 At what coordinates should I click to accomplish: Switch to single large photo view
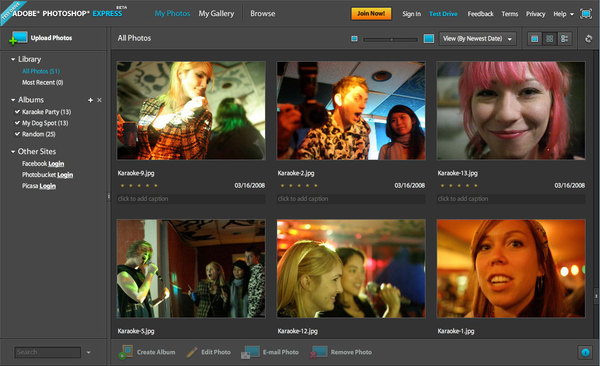click(x=535, y=39)
